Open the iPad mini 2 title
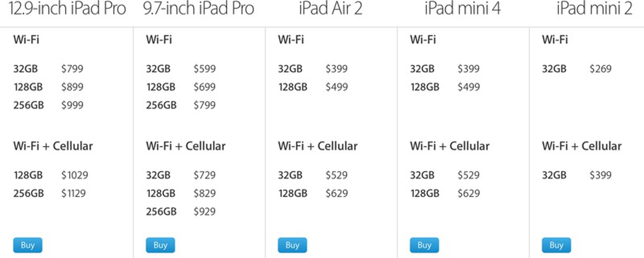This screenshot has width=644, height=258. pos(594,9)
